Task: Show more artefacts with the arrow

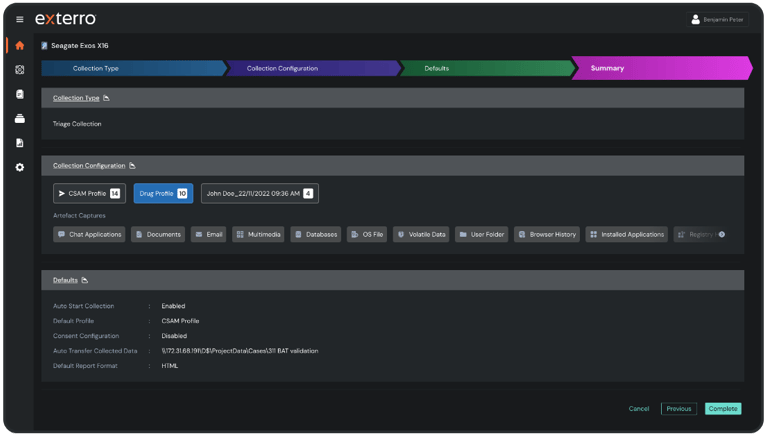Action: (x=722, y=235)
